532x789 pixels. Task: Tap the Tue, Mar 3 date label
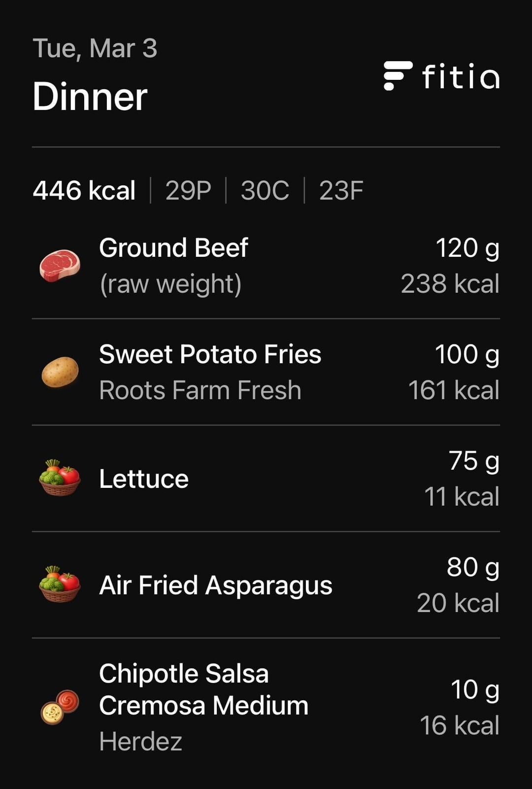coord(95,48)
